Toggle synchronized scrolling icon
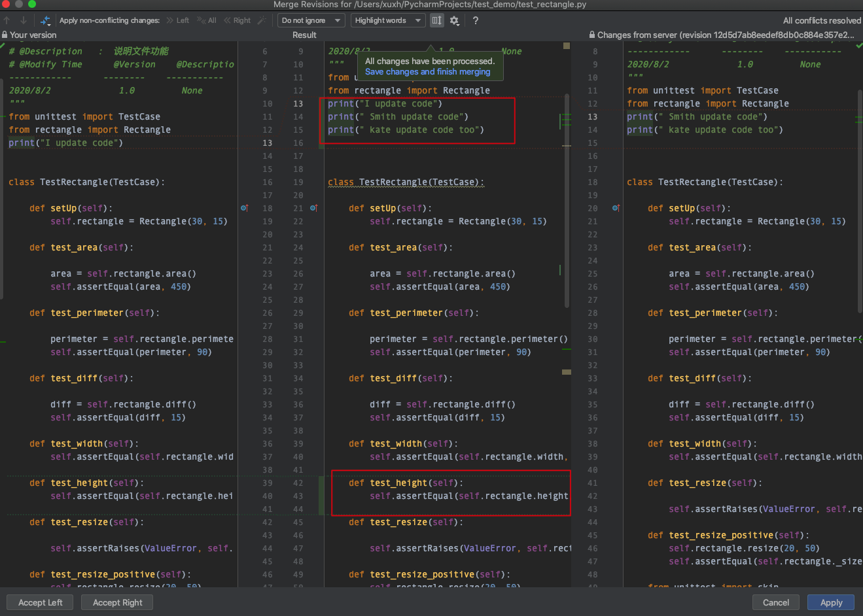The width and height of the screenshot is (863, 616). pos(436,20)
